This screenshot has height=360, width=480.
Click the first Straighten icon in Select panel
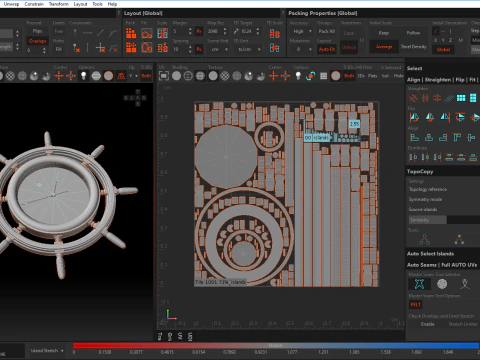413,98
